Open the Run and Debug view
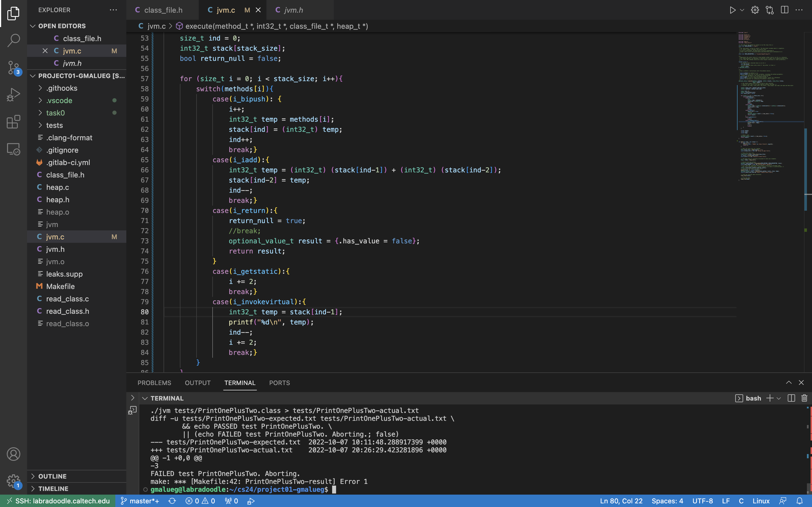 pos(14,95)
